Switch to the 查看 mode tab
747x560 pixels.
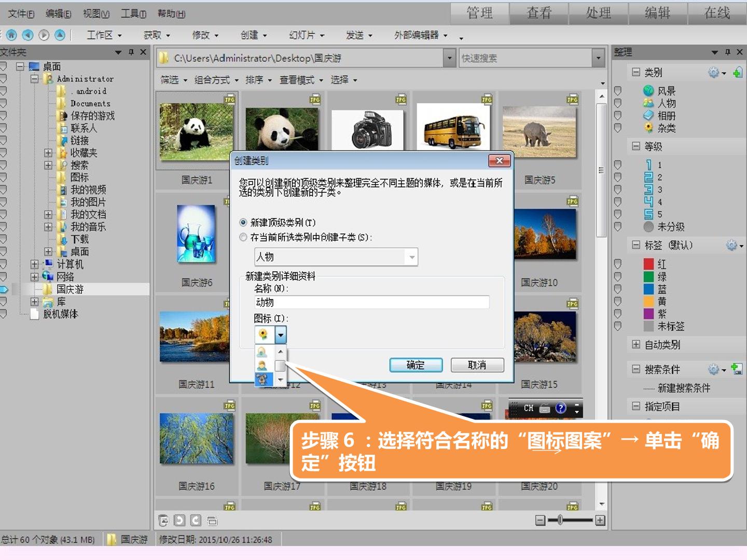[539, 13]
